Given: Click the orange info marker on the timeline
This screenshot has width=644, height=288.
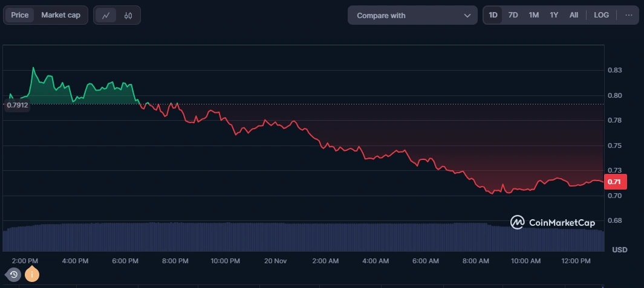Looking at the screenshot, I should 31,275.
